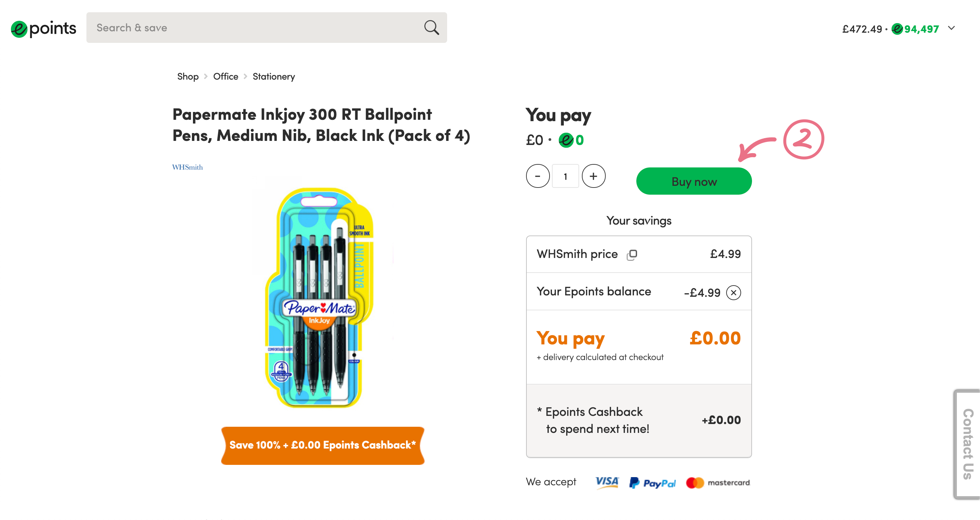
Task: Decrease quantity with the minus button
Action: (538, 176)
